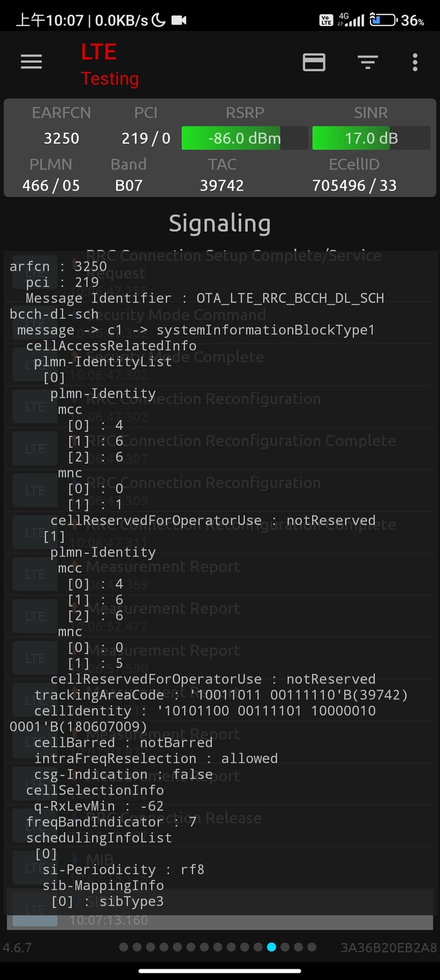The image size is (440, 980).
Task: Open the three-dot overflow menu
Action: (x=415, y=62)
